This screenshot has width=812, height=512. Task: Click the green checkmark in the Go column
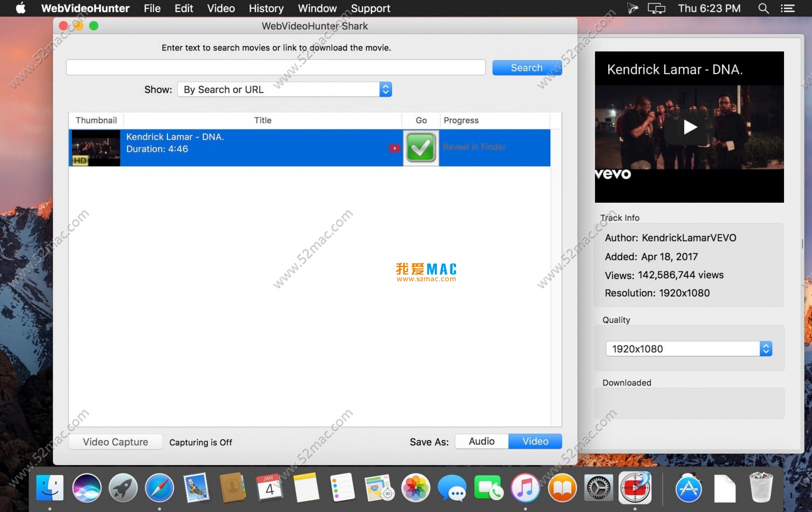point(420,148)
